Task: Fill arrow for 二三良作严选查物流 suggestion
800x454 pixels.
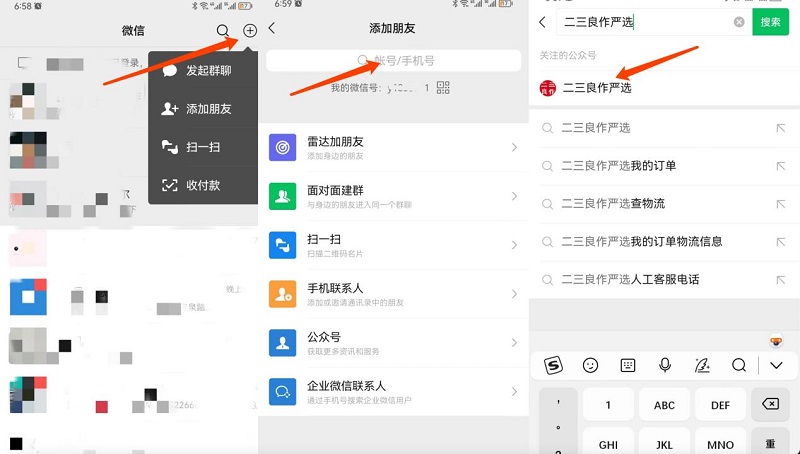Action: tap(781, 204)
